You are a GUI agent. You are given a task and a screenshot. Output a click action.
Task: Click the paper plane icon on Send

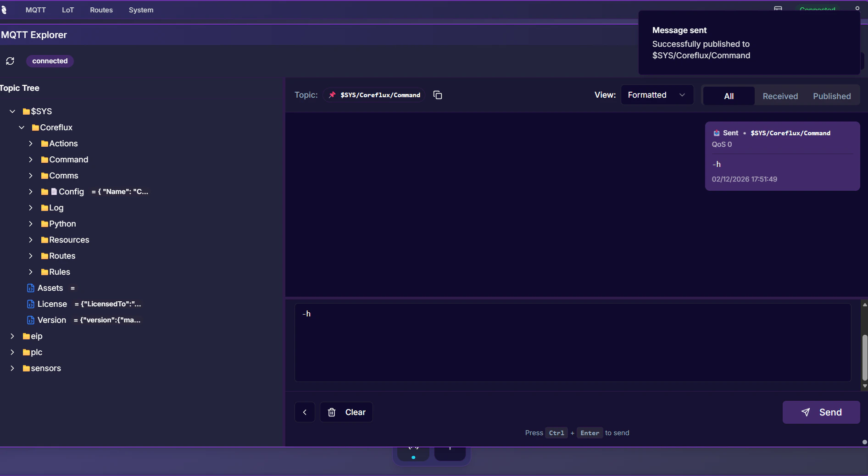click(806, 412)
